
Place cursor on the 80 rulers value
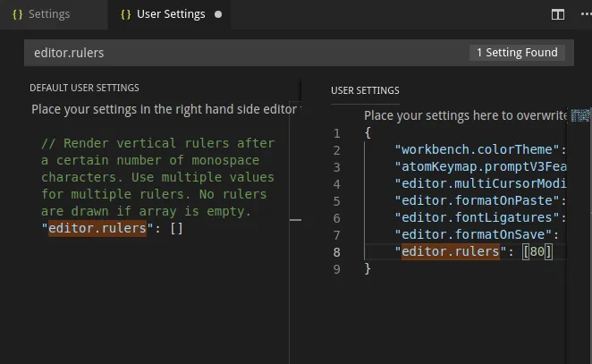[x=537, y=252]
